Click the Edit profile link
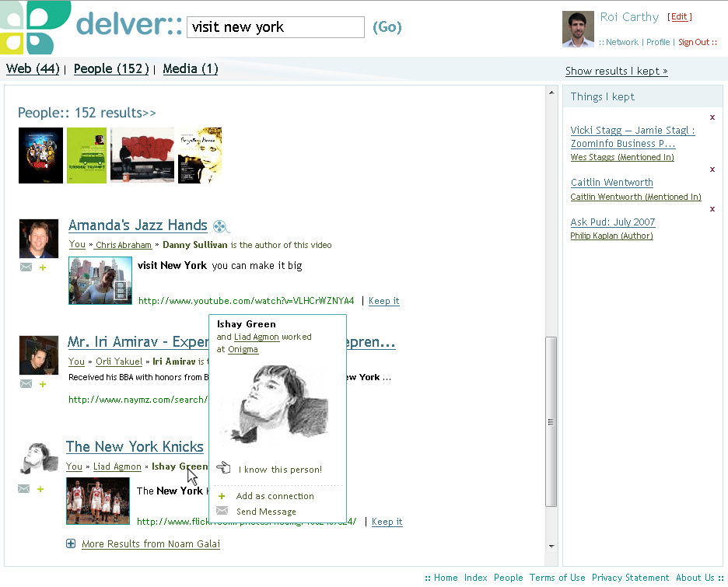The width and height of the screenshot is (728, 587). click(679, 16)
